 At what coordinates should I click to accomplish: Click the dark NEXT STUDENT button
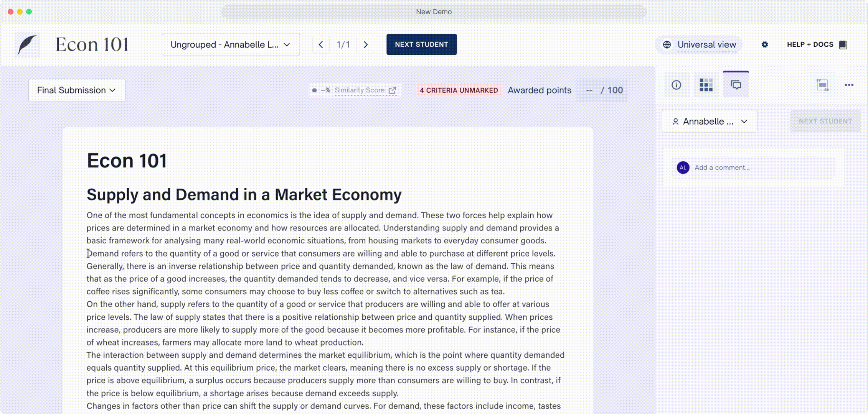pos(421,44)
